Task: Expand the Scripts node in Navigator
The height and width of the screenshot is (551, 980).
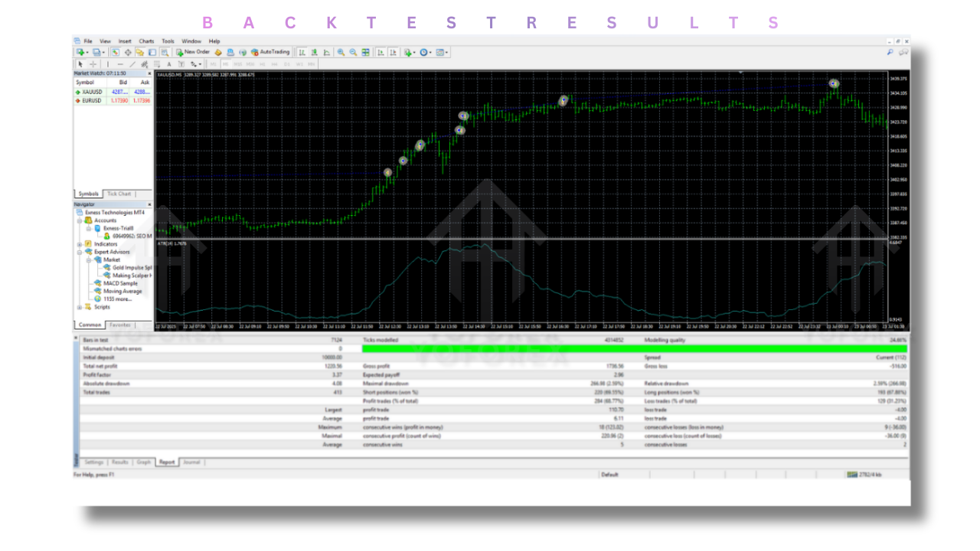Action: point(79,307)
